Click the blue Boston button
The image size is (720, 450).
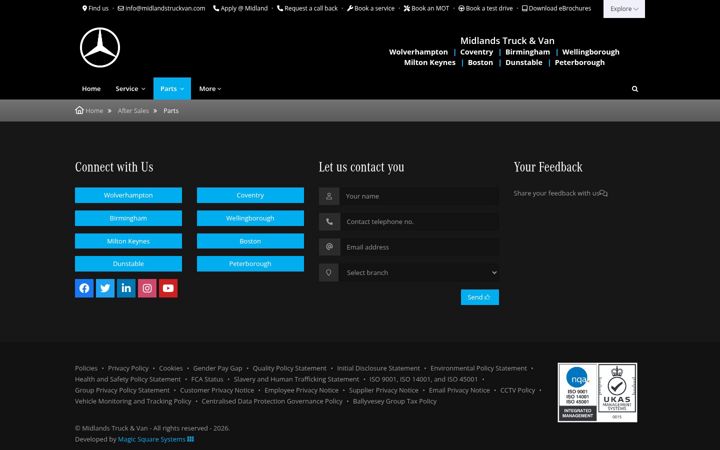coord(250,241)
